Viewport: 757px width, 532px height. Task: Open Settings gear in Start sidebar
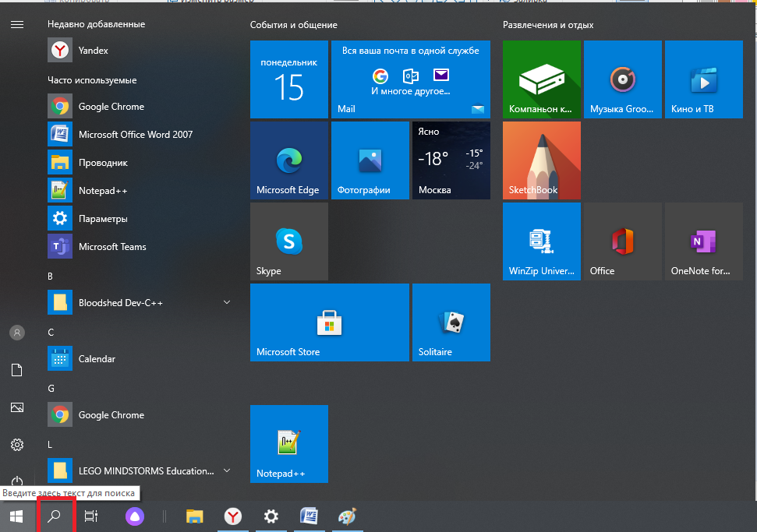[x=17, y=444]
